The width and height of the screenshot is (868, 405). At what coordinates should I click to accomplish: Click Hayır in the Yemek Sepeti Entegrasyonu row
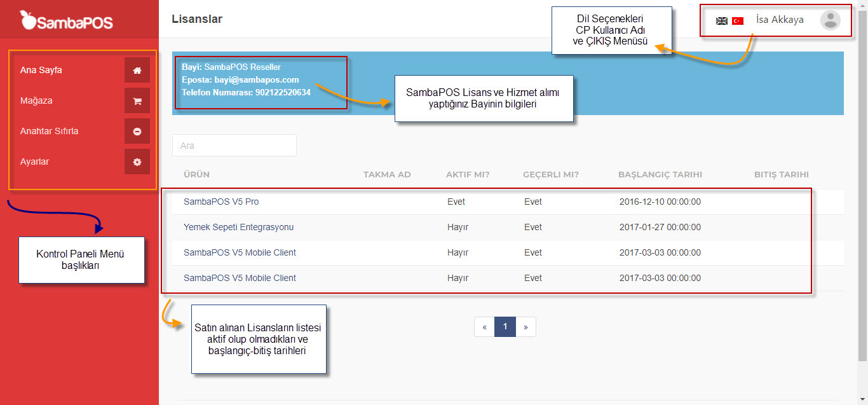pos(458,227)
